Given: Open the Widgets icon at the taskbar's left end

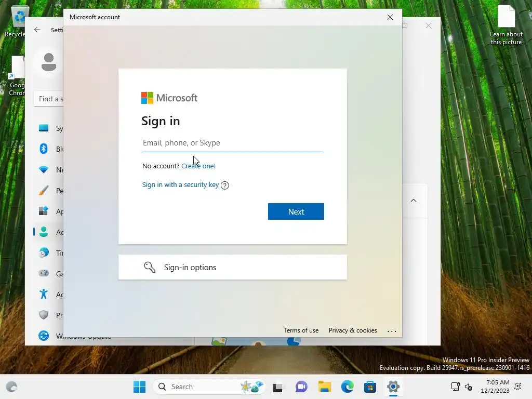Looking at the screenshot, I should (11, 387).
